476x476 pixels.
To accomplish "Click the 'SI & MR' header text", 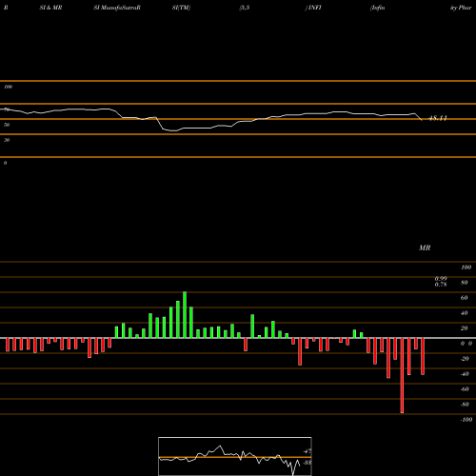I will [x=50, y=8].
